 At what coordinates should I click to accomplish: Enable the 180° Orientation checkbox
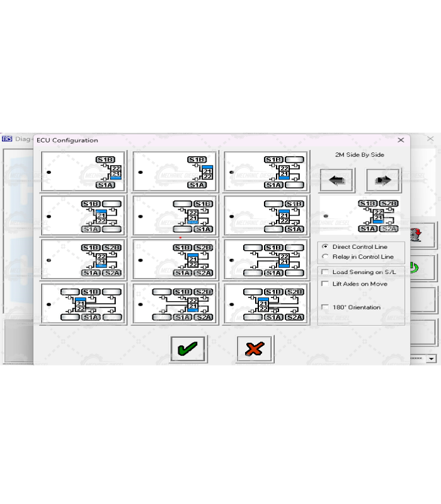[325, 307]
